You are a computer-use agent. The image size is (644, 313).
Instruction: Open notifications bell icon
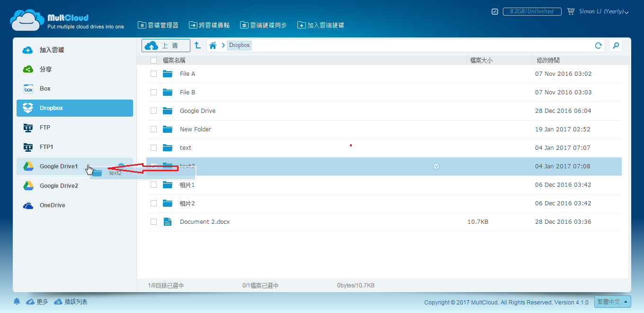pyautogui.click(x=17, y=302)
